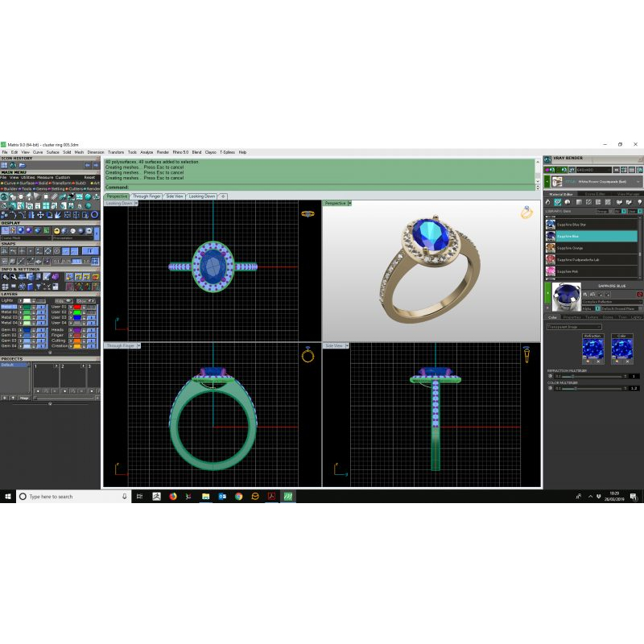The image size is (644, 644).
Task: Expand the Looking Down viewport dropdown
Action: point(137,204)
